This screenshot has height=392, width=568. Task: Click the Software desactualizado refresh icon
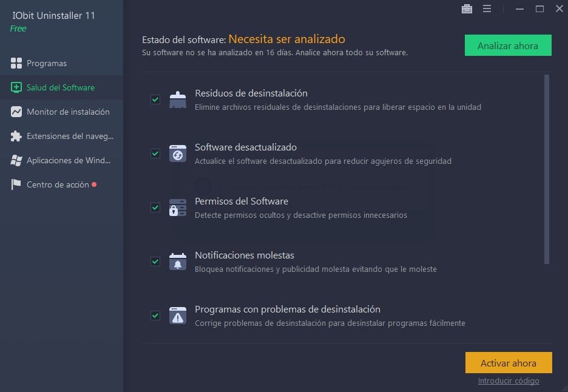178,154
